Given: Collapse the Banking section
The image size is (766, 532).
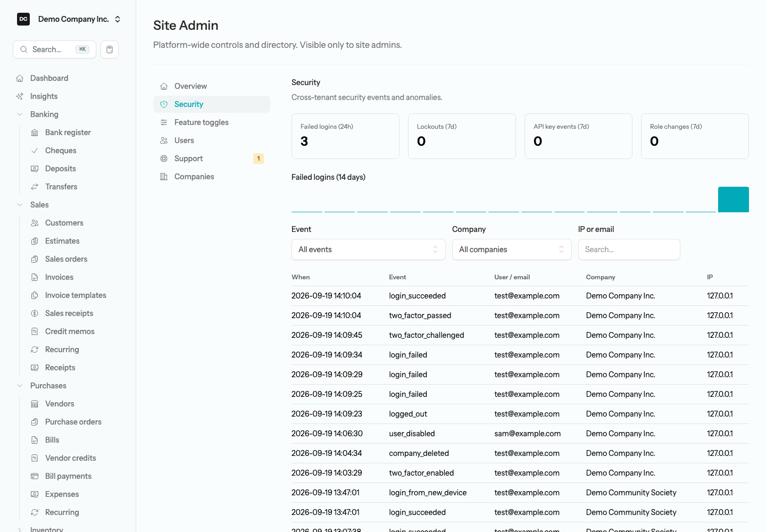Looking at the screenshot, I should [x=20, y=114].
